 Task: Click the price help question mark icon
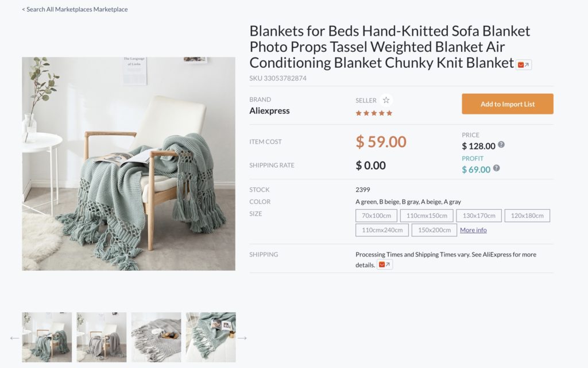(x=501, y=145)
